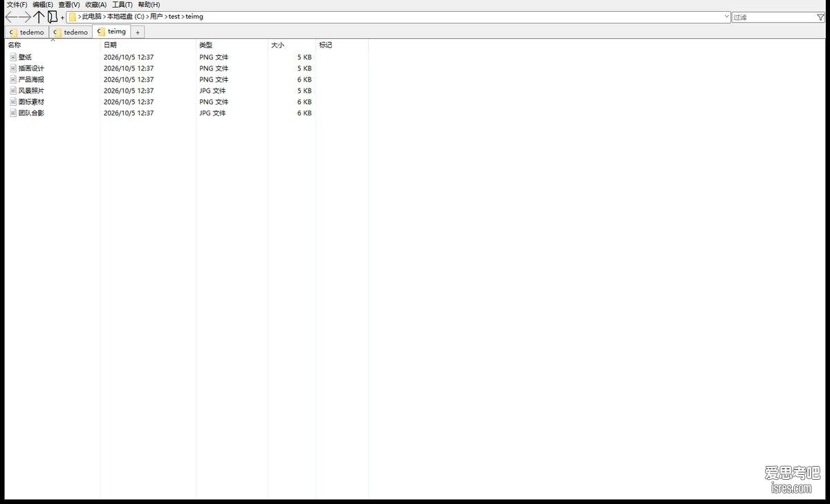Select the file named 风景照片

click(31, 91)
